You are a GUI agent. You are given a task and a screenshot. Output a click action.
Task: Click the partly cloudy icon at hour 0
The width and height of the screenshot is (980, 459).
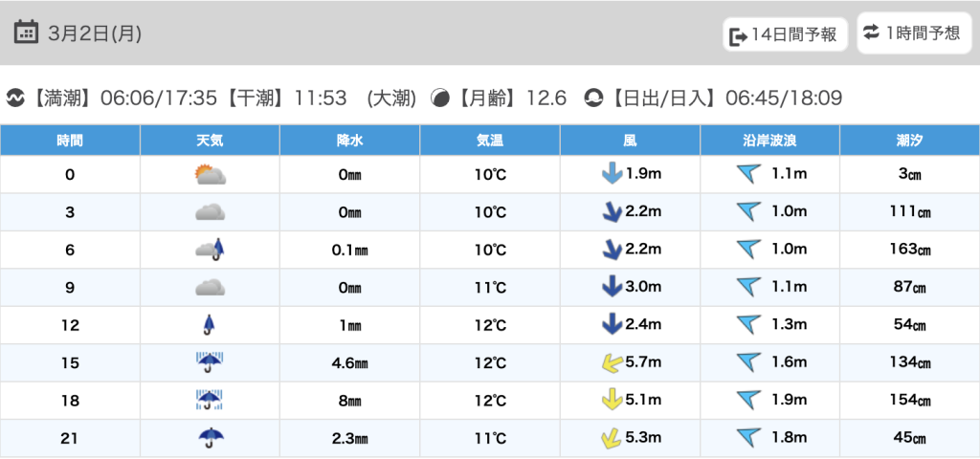pos(210,174)
